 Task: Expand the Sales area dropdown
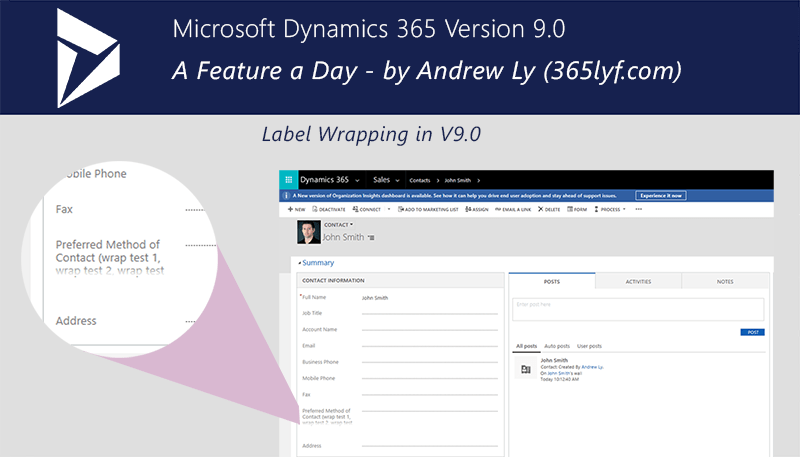[x=397, y=181]
